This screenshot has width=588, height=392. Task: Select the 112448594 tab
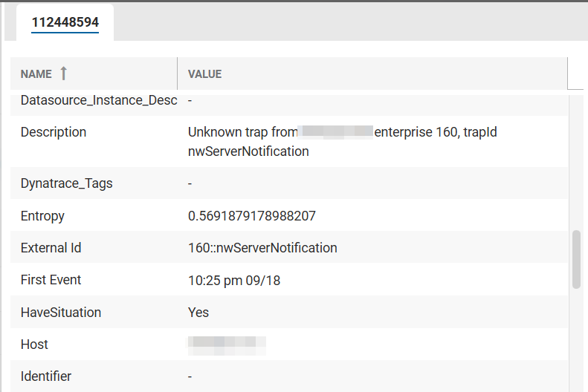tap(65, 23)
